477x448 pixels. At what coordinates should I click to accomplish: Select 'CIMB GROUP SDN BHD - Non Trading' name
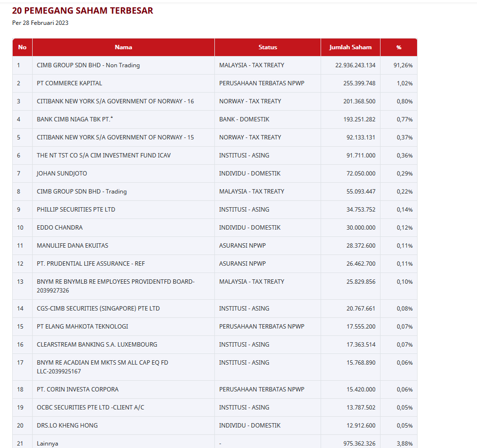88,65
